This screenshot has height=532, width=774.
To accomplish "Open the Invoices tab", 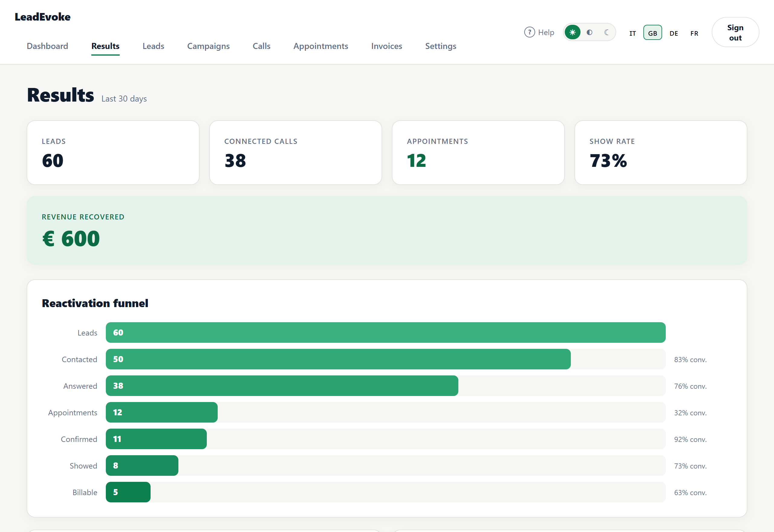I will pyautogui.click(x=387, y=46).
